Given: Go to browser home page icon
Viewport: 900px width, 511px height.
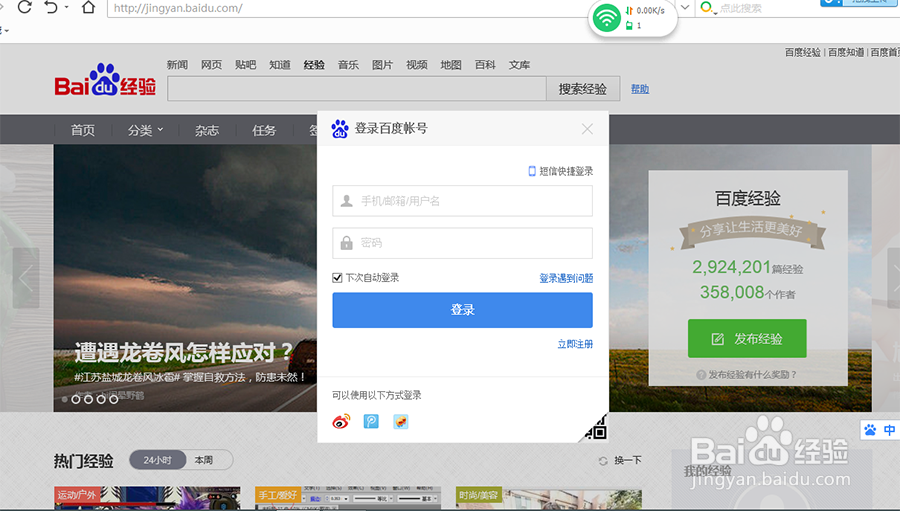Looking at the screenshot, I should pos(88,7).
